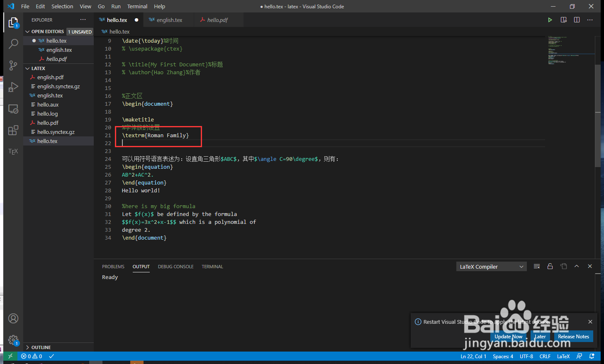Open the Extensions view
Viewport: 604px width, 364px height.
(x=13, y=130)
